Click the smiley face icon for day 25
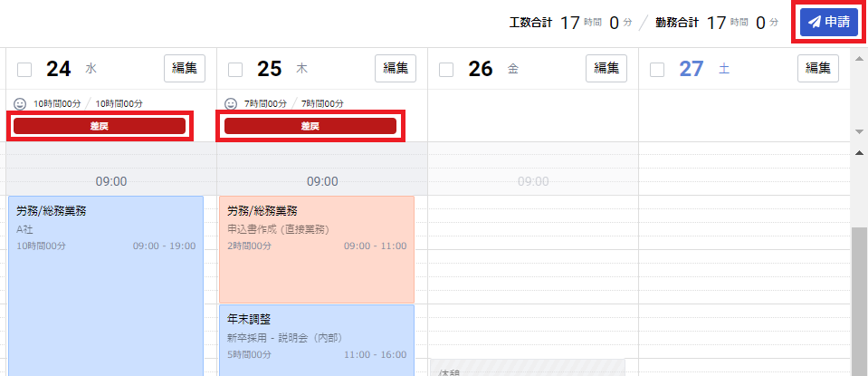The height and width of the screenshot is (376, 868). (x=232, y=104)
